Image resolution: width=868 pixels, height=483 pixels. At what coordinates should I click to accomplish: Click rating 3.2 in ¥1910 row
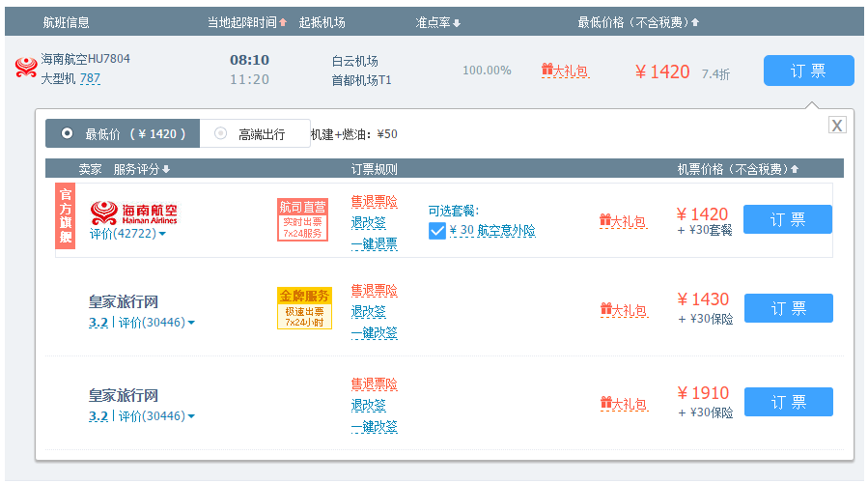pyautogui.click(x=98, y=415)
